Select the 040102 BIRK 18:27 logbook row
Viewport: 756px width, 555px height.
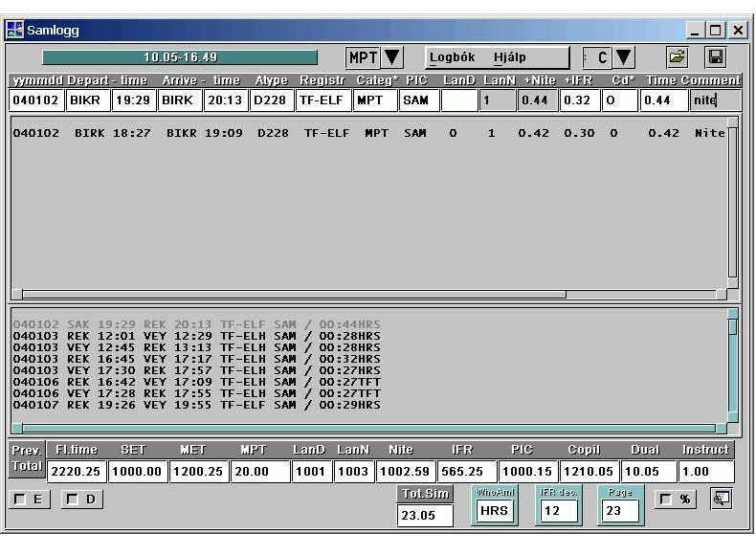tap(364, 133)
